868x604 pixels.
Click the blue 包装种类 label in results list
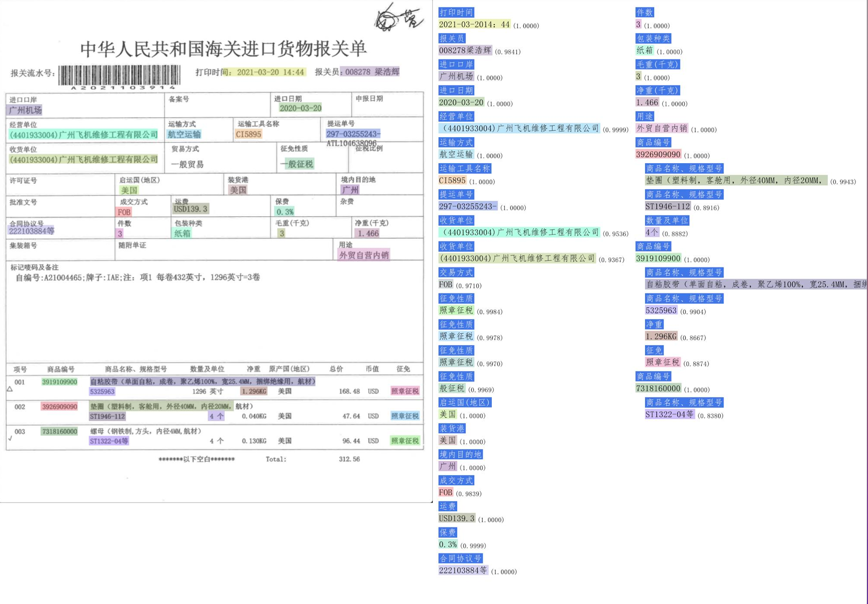tap(653, 39)
